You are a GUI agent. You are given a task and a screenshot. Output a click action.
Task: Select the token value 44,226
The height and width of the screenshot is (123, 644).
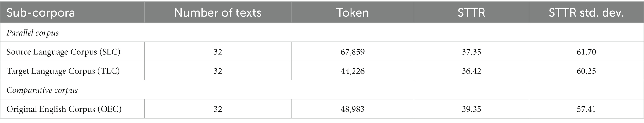pyautogui.click(x=353, y=71)
